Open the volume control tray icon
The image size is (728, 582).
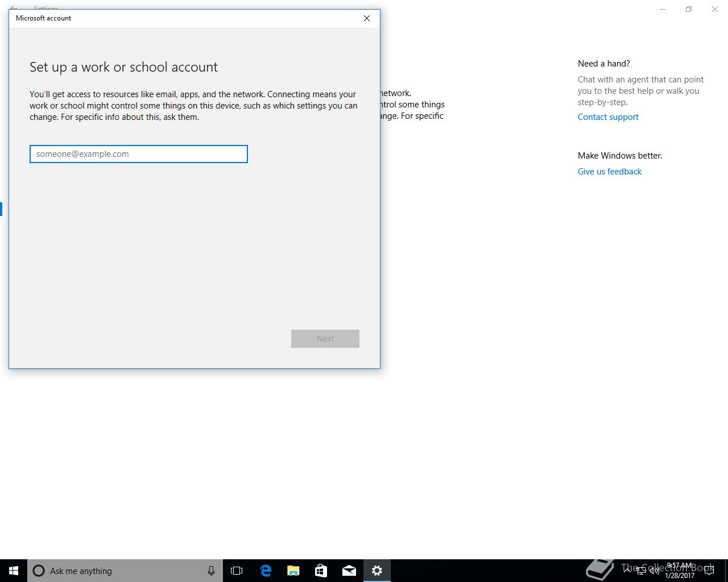(x=654, y=571)
